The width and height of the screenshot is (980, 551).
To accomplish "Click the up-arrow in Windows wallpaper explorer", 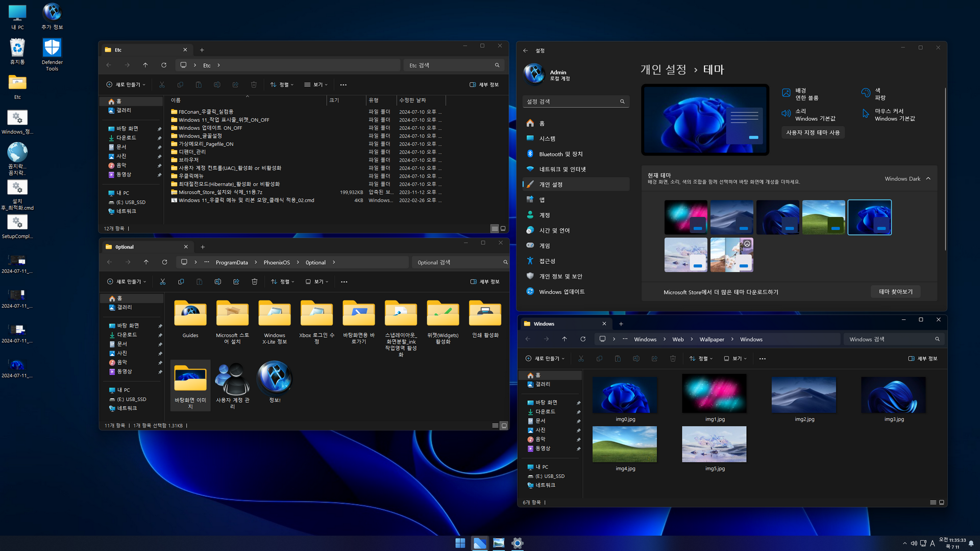I will click(565, 339).
